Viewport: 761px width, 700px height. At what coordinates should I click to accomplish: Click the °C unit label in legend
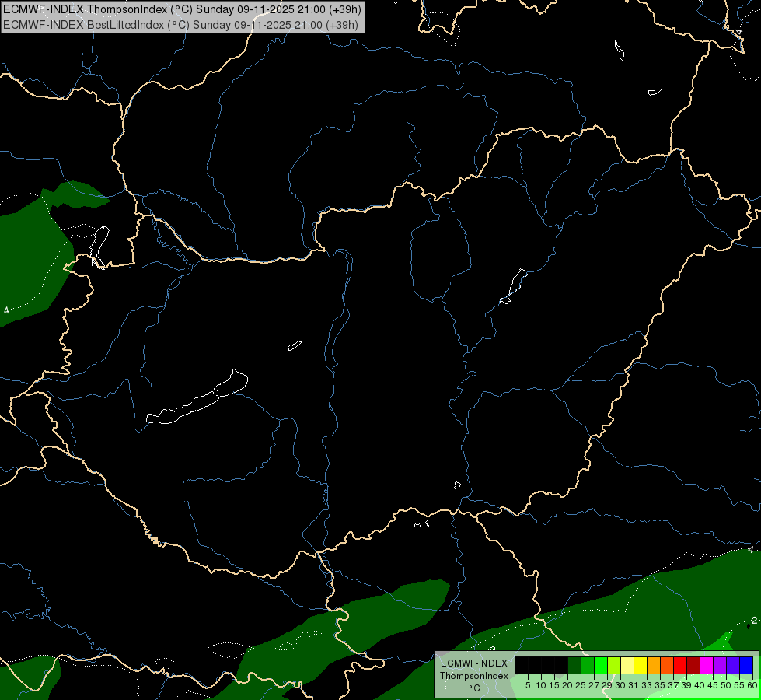click(x=474, y=688)
